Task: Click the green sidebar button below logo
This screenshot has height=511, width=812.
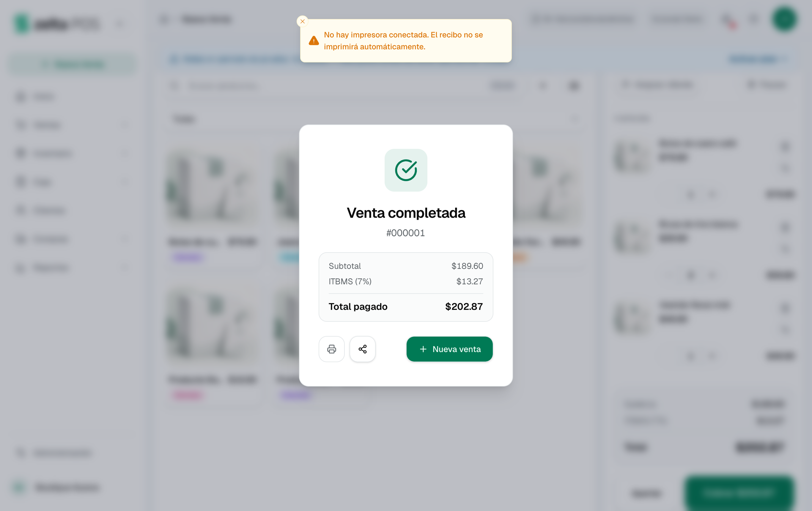Action: pos(73,64)
